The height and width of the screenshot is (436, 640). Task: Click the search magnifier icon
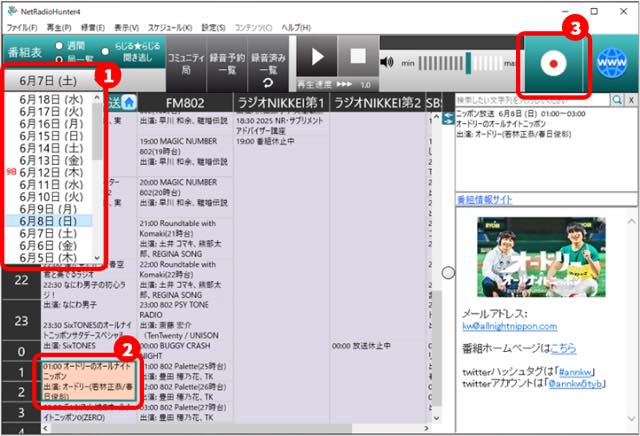pyautogui.click(x=617, y=100)
